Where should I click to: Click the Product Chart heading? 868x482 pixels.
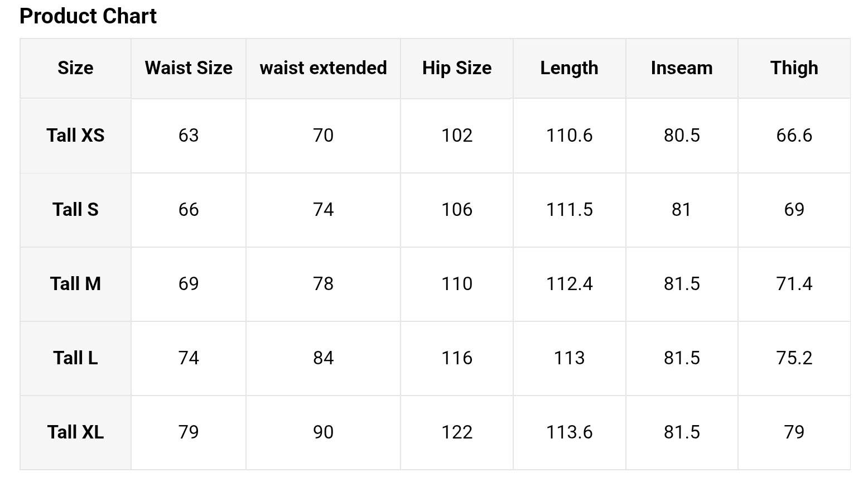click(88, 16)
